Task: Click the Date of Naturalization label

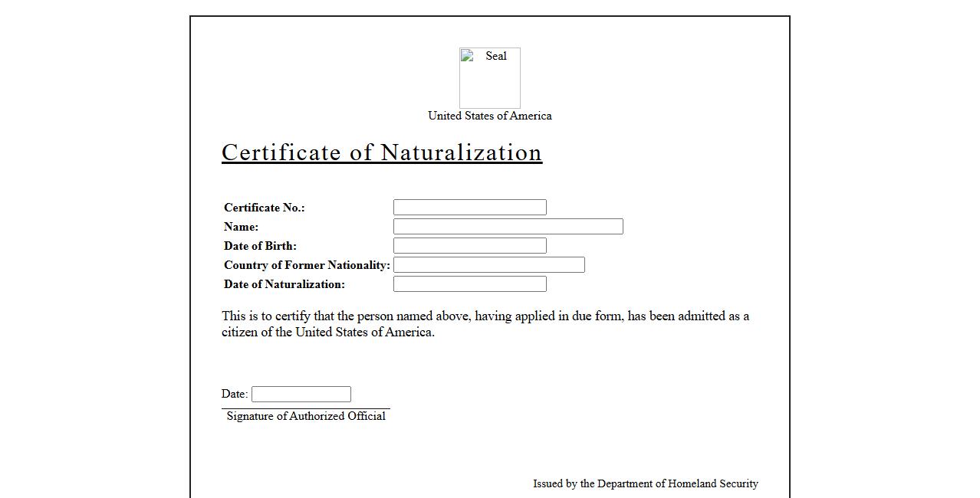Action: coord(284,284)
